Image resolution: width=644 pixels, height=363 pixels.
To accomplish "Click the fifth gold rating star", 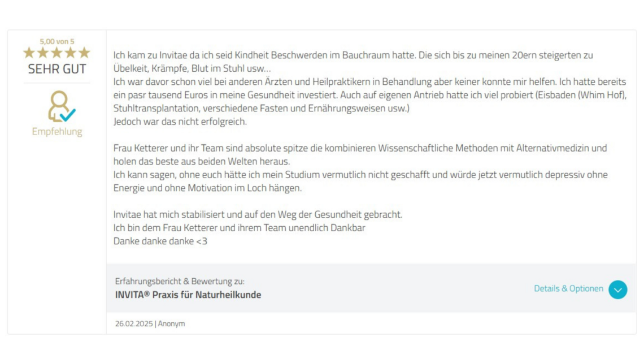I will (x=84, y=53).
